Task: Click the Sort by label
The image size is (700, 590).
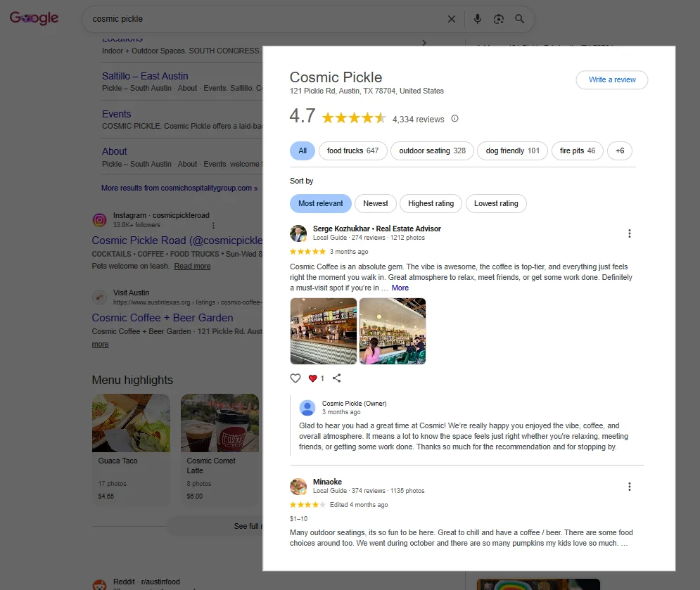Action: coord(301,181)
